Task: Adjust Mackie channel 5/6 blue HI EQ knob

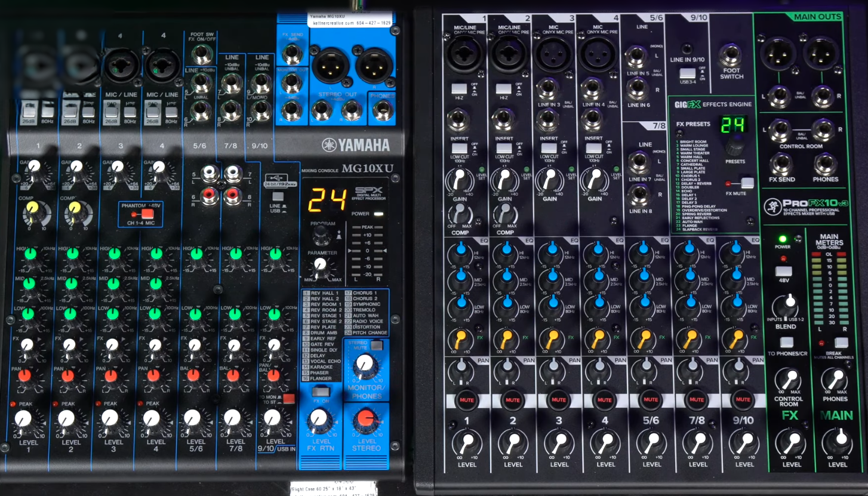Action: tap(644, 251)
